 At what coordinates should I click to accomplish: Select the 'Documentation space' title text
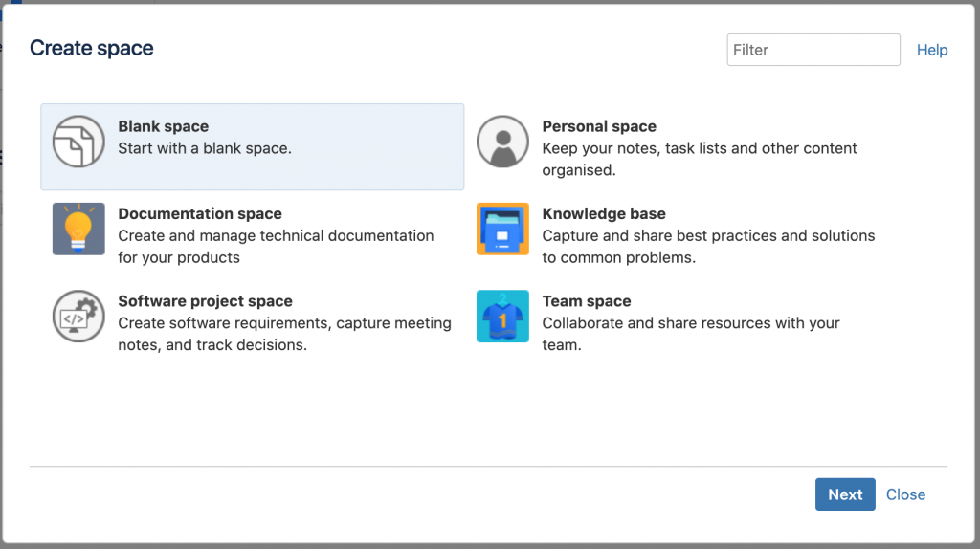(x=199, y=213)
